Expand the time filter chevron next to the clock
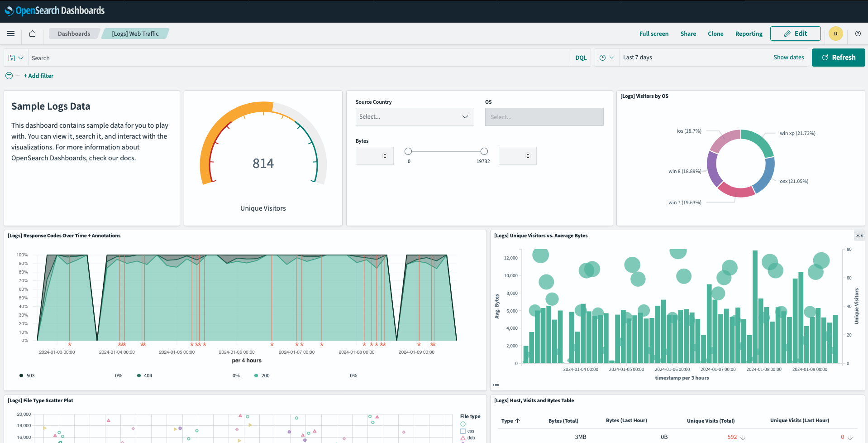 pos(612,58)
